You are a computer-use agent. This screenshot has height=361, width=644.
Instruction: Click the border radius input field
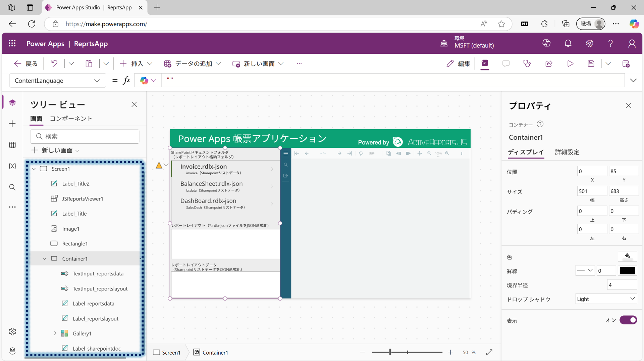pyautogui.click(x=622, y=285)
